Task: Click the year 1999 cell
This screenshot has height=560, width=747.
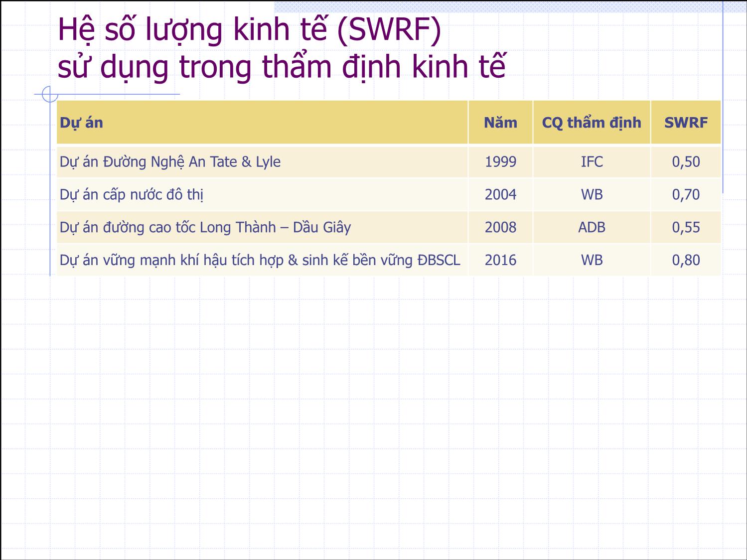Action: [x=500, y=161]
